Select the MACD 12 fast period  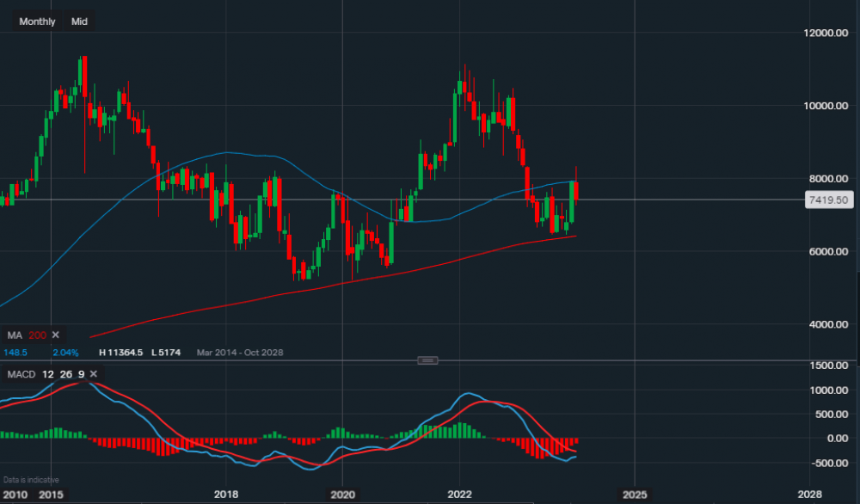tap(48, 374)
